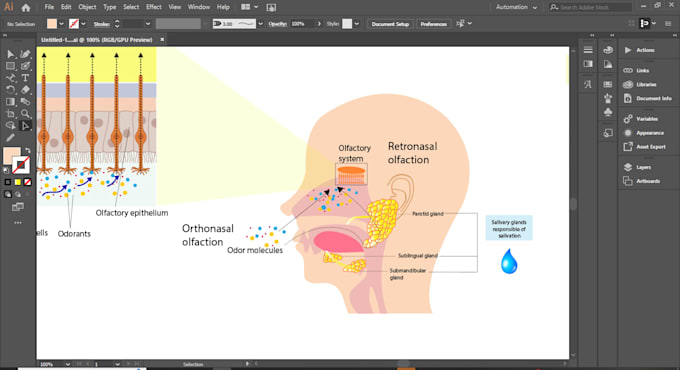Image resolution: width=680 pixels, height=370 pixels.
Task: Select the Rotate tool
Action: click(10, 90)
